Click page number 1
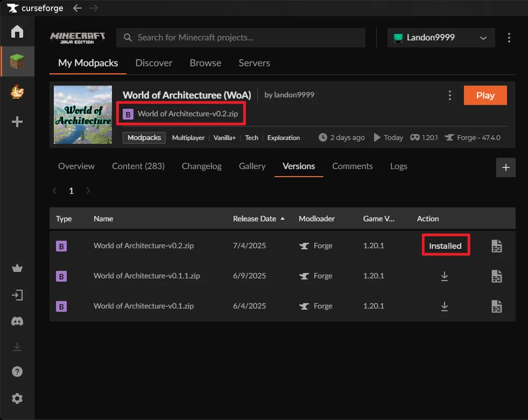Screen dimensions: 528x420 tap(71, 191)
